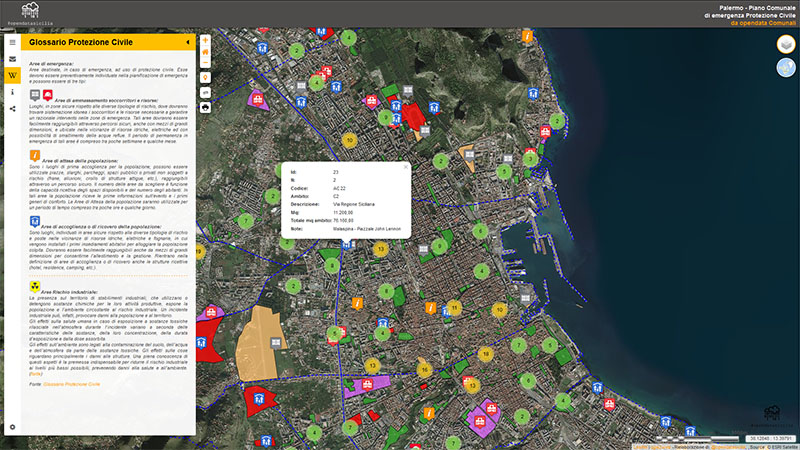Print the map with printer button
800x450 pixels.
click(205, 107)
